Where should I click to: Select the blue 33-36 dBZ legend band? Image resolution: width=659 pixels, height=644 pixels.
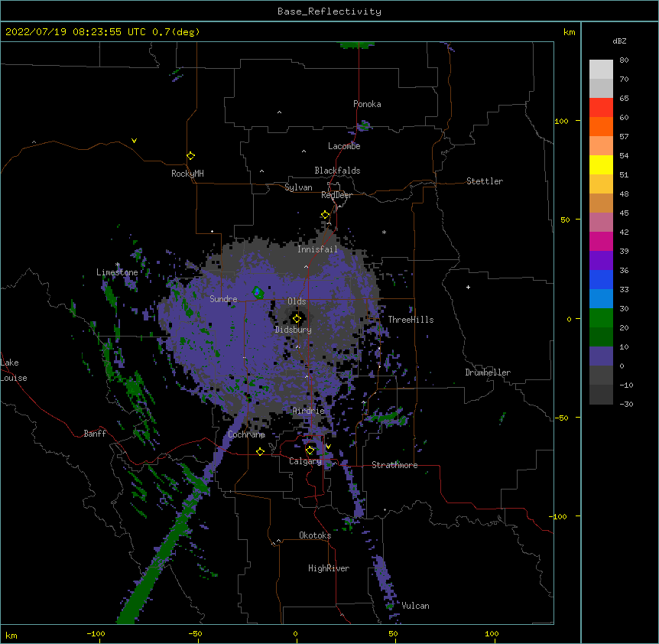click(x=601, y=279)
